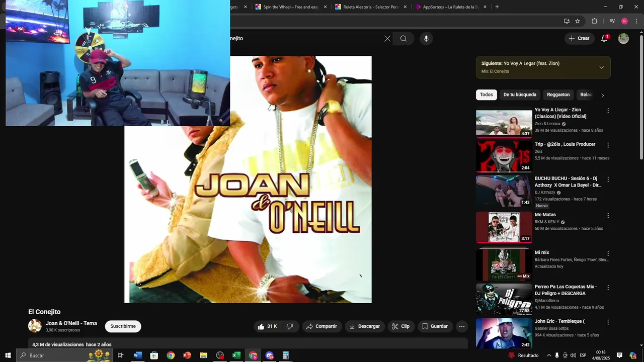Image resolution: width=644 pixels, height=362 pixels.
Task: Click the YouTube search magnifier button
Action: [404, 38]
